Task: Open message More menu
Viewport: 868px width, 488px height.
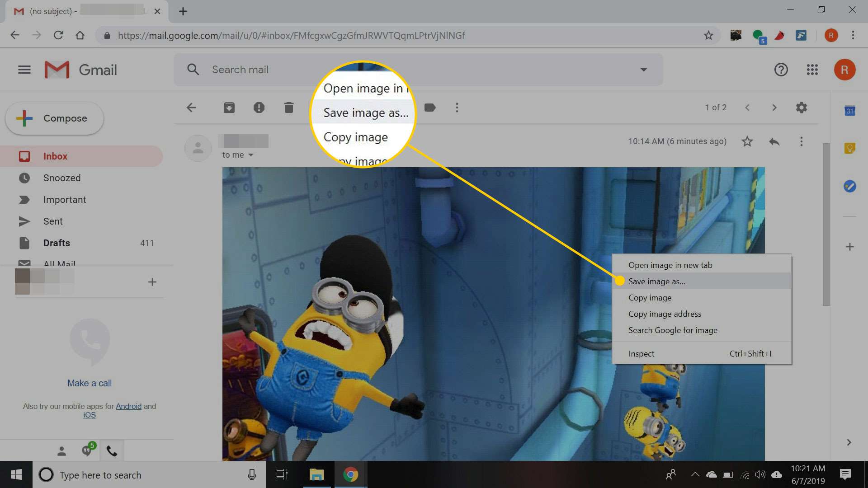Action: 801,141
